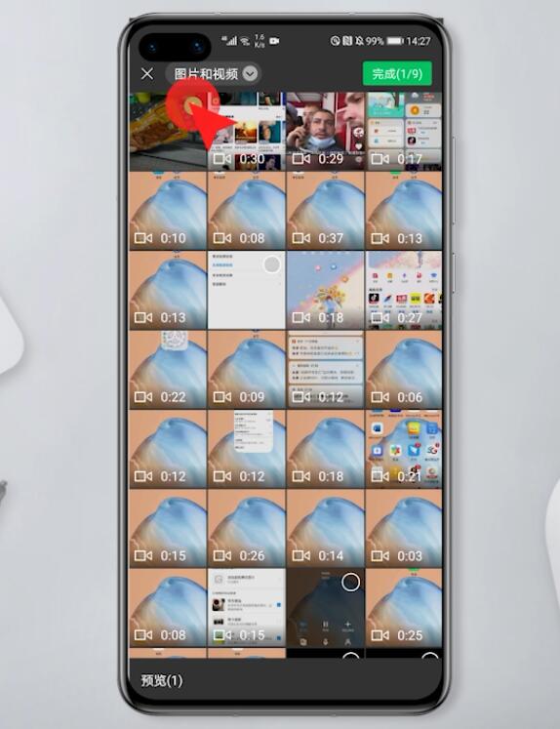Tap the camera icon beside 0:30
The height and width of the screenshot is (729, 560).
[x=222, y=159]
